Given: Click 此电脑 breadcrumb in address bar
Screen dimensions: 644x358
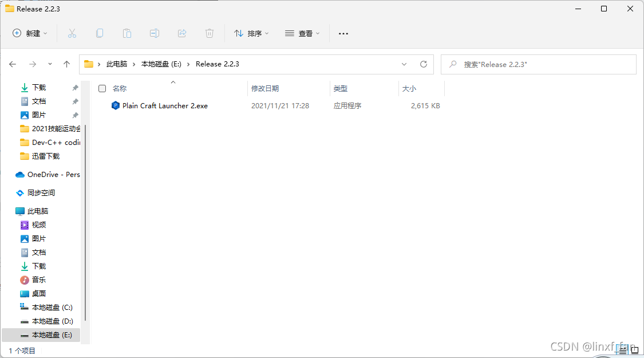Looking at the screenshot, I should pyautogui.click(x=117, y=64).
